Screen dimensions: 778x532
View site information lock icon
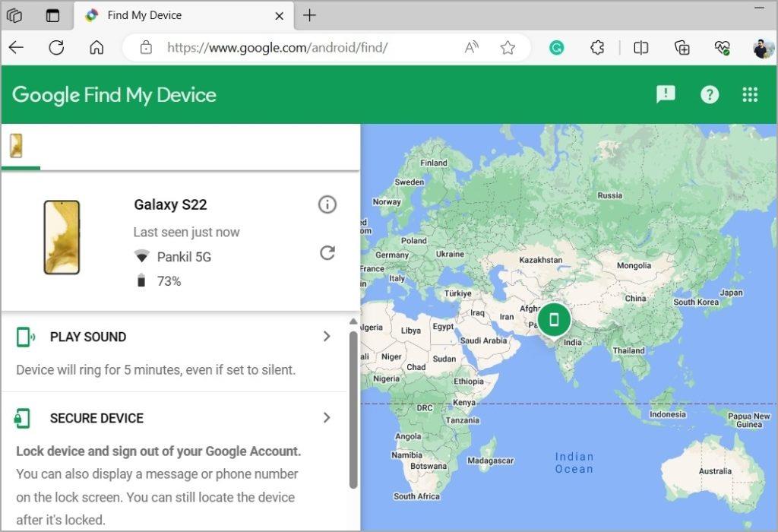146,48
